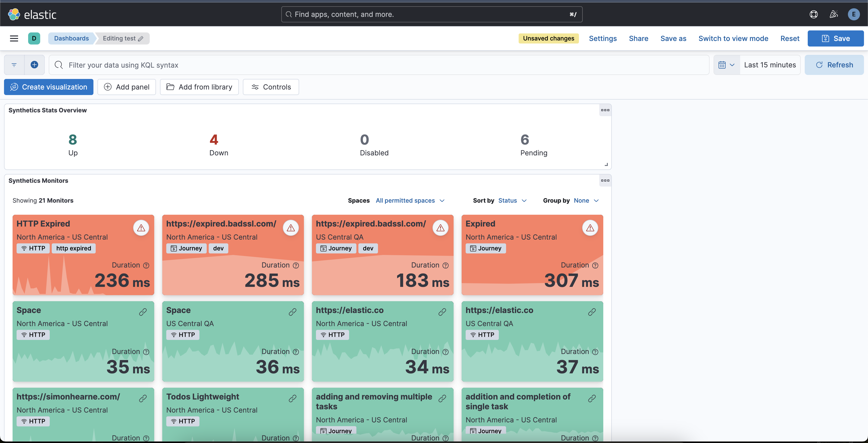
Task: Save the dashboard
Action: tap(835, 38)
